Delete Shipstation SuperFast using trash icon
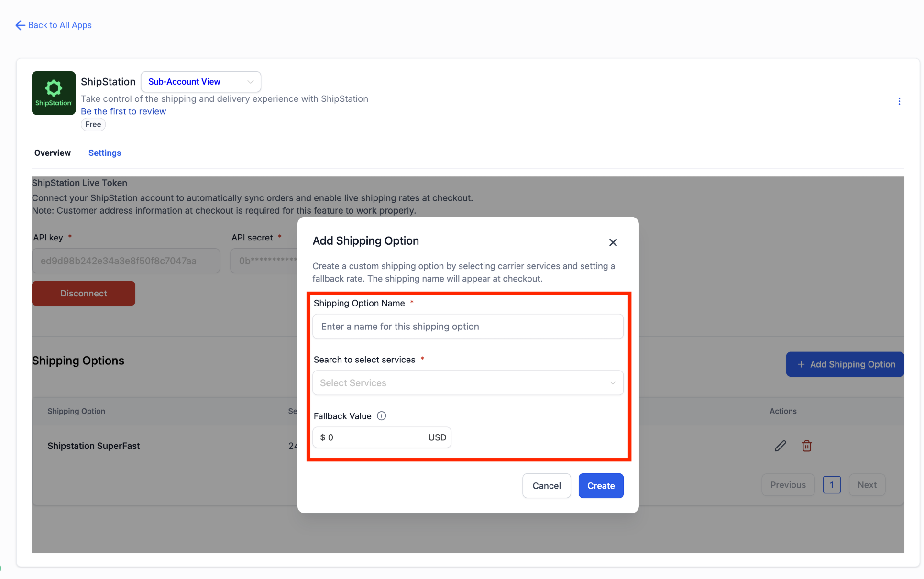This screenshot has height=579, width=924. coord(807,446)
